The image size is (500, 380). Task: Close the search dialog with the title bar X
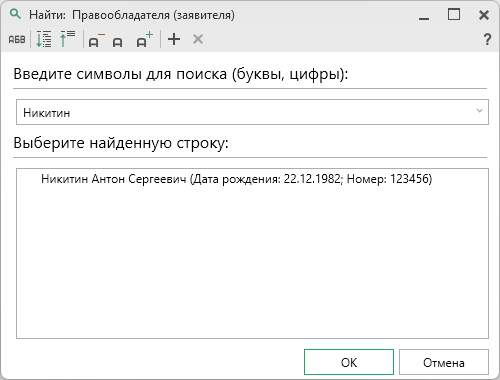(484, 15)
